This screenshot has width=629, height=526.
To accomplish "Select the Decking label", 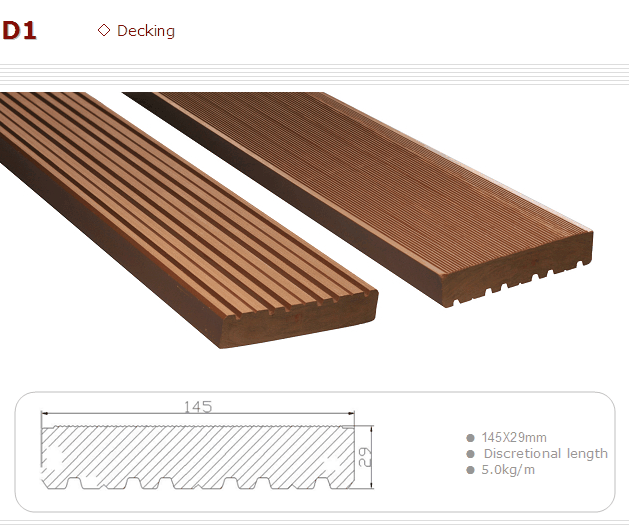I will click(146, 31).
